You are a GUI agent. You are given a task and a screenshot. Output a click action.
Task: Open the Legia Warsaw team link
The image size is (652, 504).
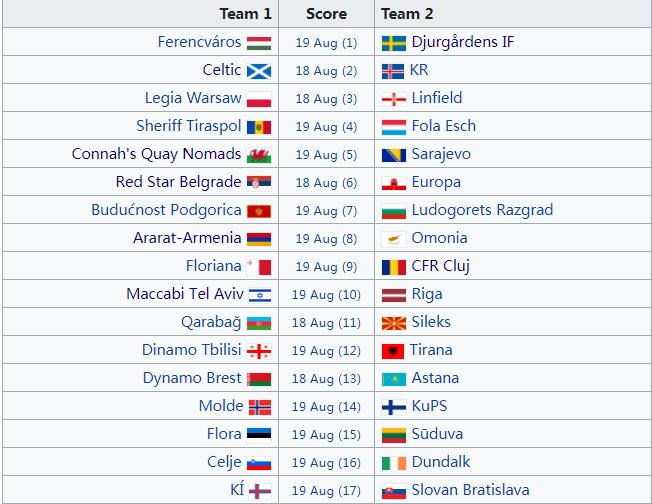coord(193,98)
